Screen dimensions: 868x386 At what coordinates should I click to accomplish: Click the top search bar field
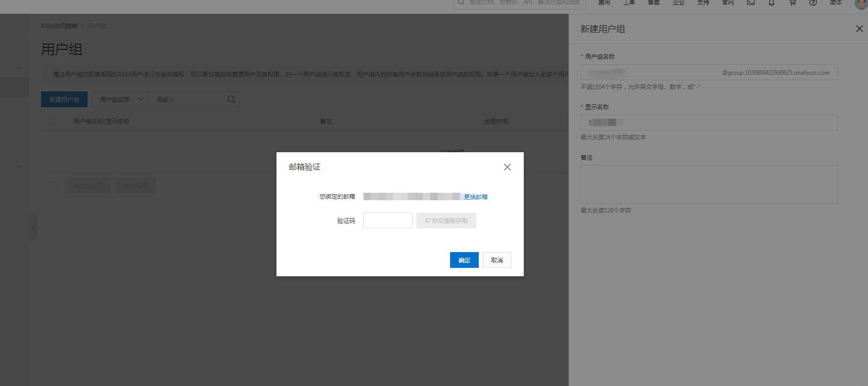(x=520, y=3)
